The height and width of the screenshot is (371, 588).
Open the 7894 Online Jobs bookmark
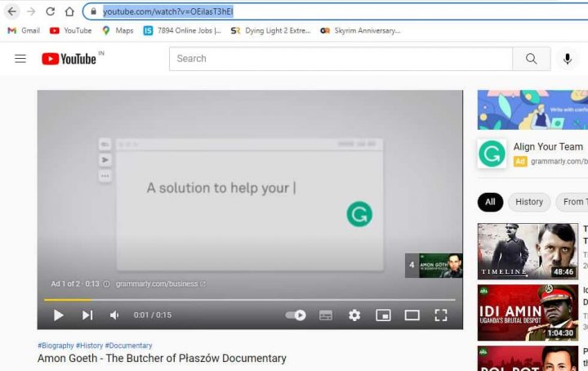pos(182,31)
